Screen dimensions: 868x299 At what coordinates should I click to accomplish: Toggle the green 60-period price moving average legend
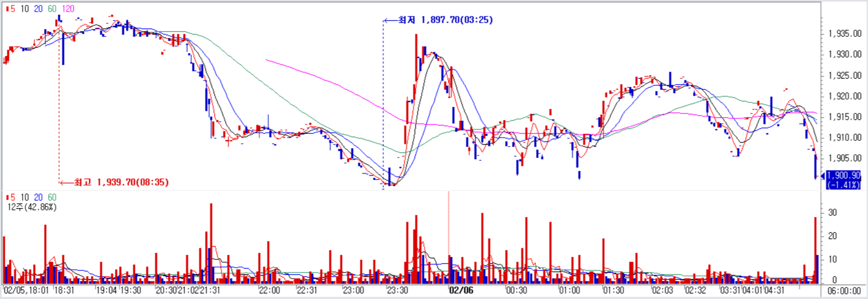[x=52, y=9]
